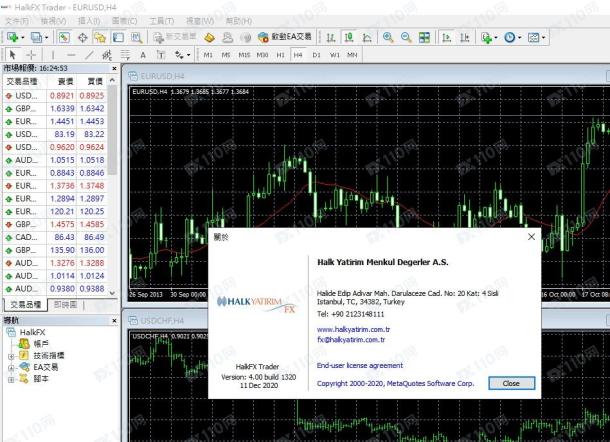Click the MetaQuotes Software Corp. copyright link
Viewport: 610px width, 442px height.
pyautogui.click(x=396, y=383)
